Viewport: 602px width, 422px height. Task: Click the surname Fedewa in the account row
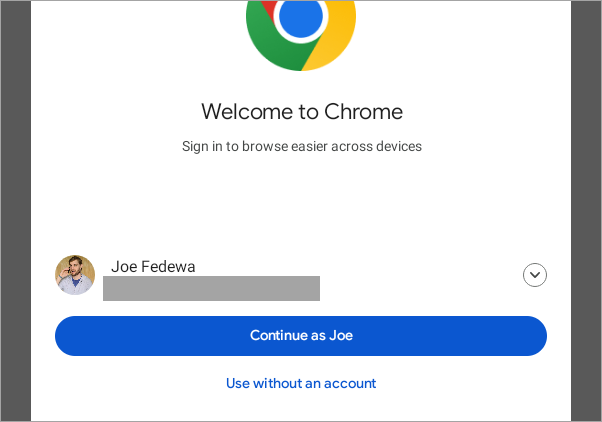pos(169,266)
